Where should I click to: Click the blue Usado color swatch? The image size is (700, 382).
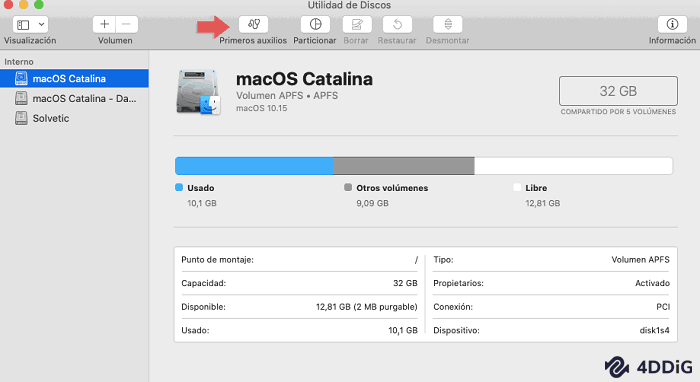pyautogui.click(x=179, y=187)
